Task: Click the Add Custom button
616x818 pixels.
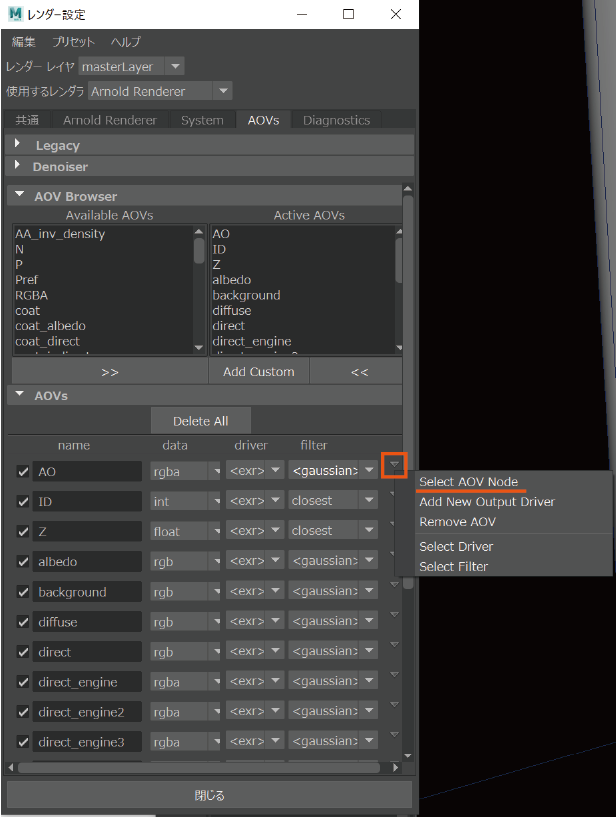Action: 259,372
